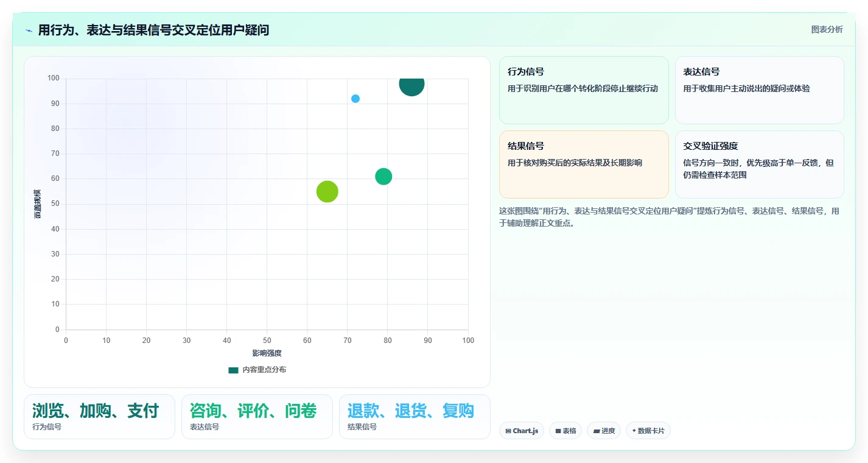This screenshot has height=463, width=868.
Task: Click the sparkle icon inside the 数据卡片 tag
Action: [634, 431]
